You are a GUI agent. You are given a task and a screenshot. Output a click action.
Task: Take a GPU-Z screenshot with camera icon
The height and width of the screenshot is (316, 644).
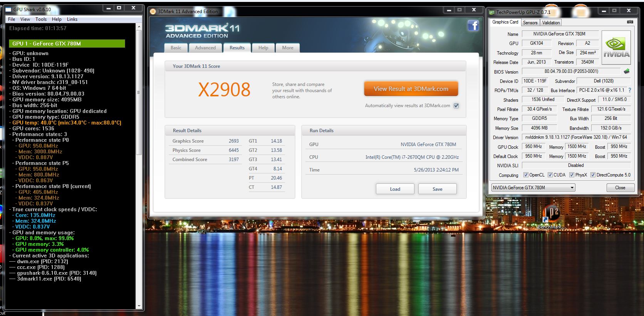630,22
